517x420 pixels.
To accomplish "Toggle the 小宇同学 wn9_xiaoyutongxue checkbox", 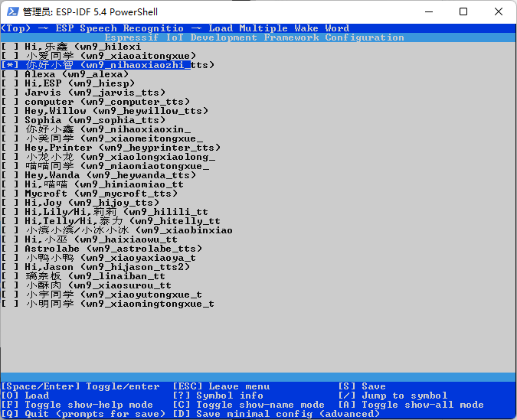I will [x=9, y=295].
